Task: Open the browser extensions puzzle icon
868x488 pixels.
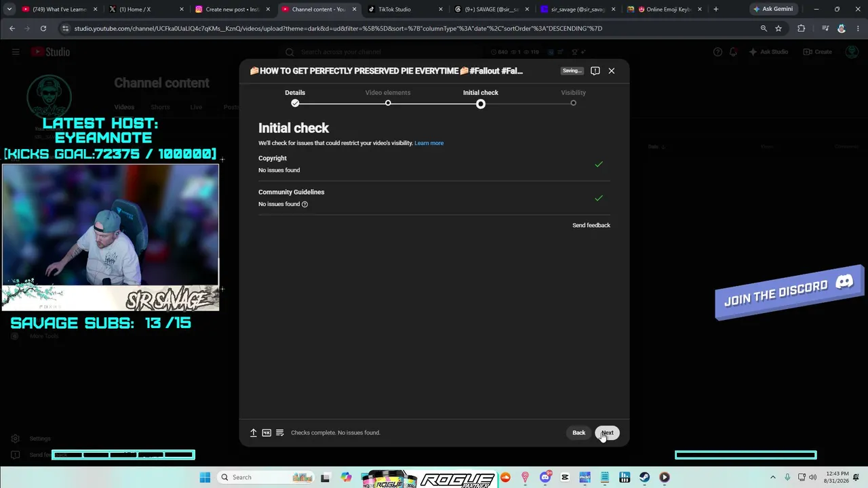Action: 802,28
